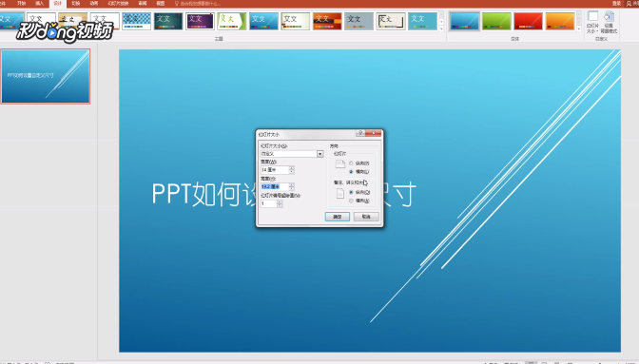The height and width of the screenshot is (364, 639).
Task: Click the height input field showing 19.2
Action: pyautogui.click(x=275, y=186)
